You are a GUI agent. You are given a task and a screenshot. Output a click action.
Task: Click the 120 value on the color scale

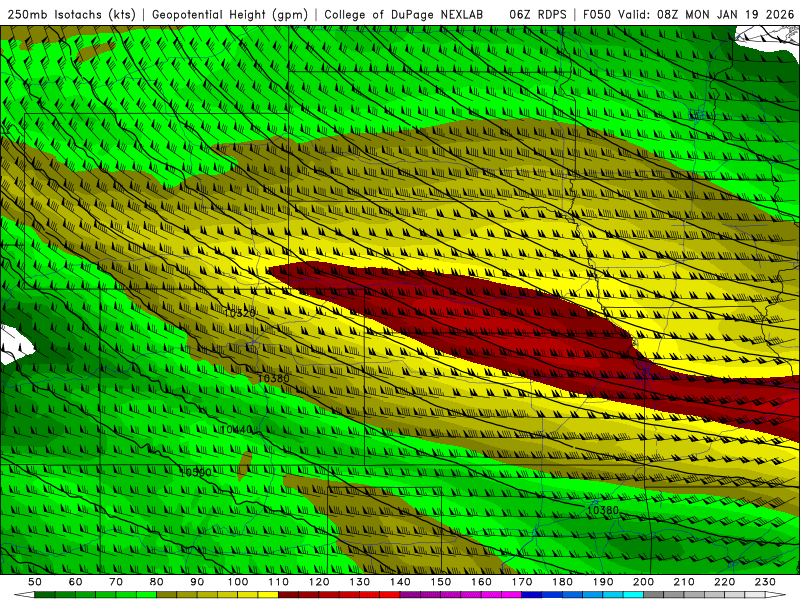coord(319,582)
